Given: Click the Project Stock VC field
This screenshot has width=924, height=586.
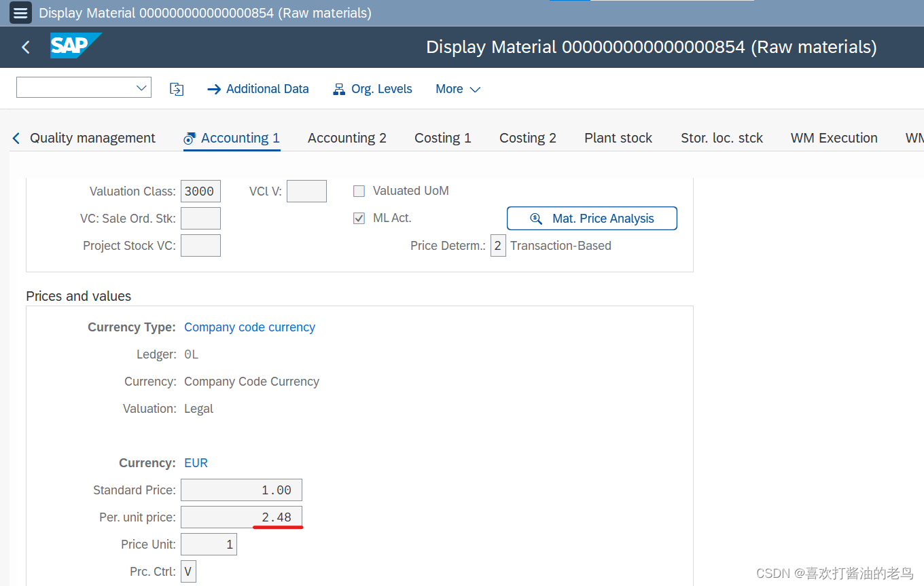Looking at the screenshot, I should [x=200, y=245].
